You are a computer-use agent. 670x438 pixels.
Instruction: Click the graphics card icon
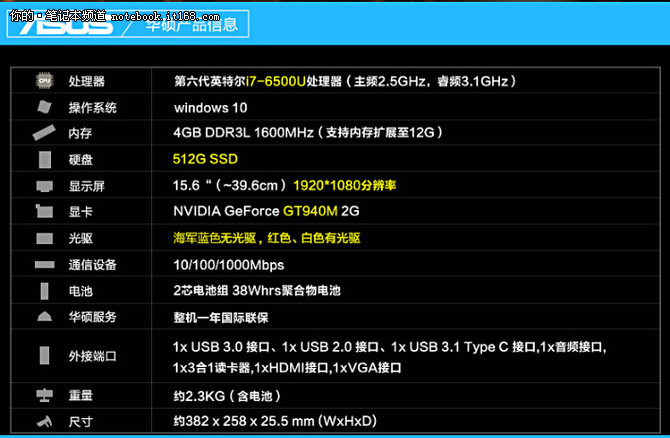pos(44,212)
